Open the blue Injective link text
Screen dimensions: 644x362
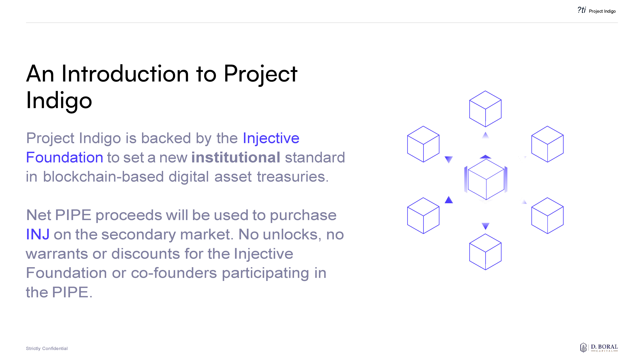tap(271, 138)
